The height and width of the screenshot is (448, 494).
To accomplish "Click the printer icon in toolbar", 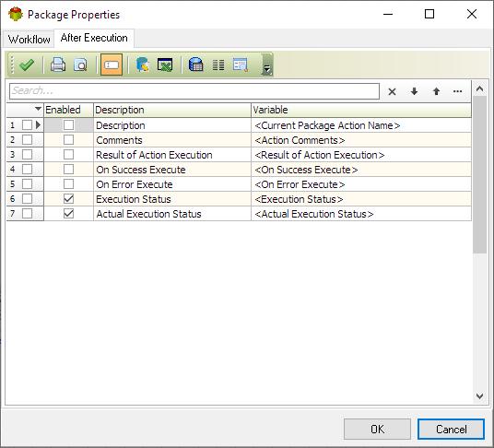I will tap(58, 65).
